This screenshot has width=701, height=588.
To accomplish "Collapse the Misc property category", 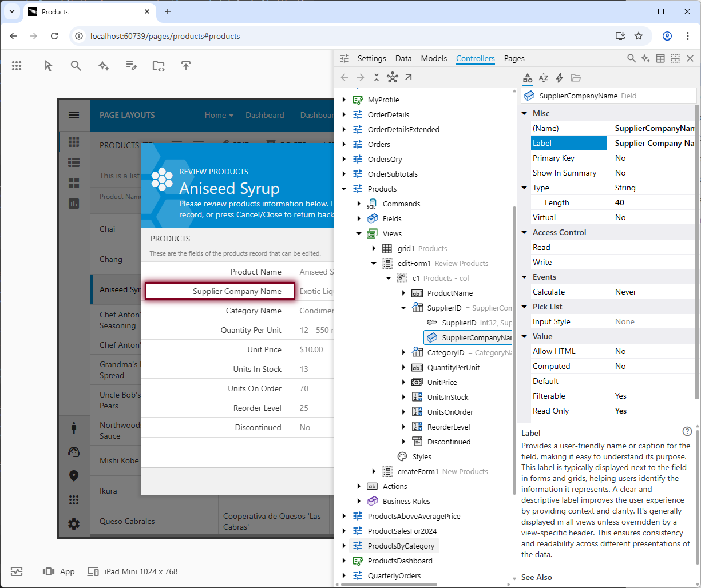I will pos(525,113).
